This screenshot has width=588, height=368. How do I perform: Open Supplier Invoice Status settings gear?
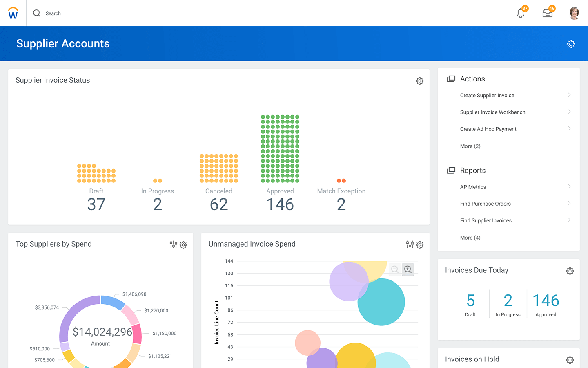pyautogui.click(x=420, y=81)
